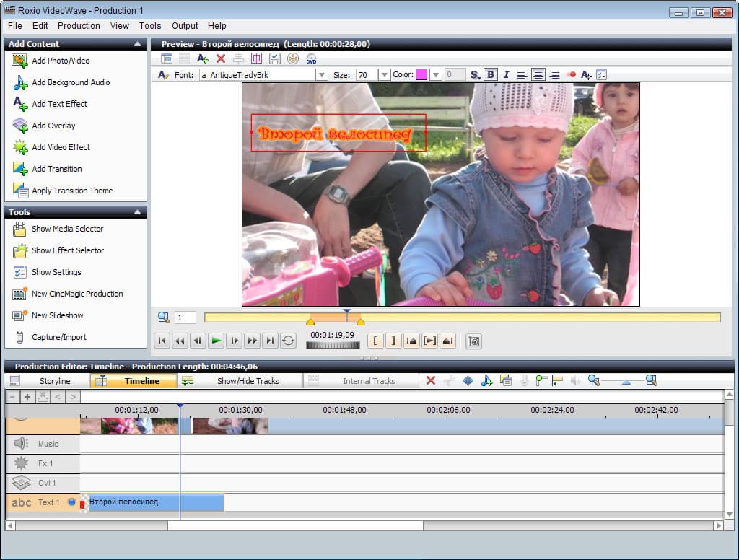Switch to the Storyline tab
Screen dimensions: 739x560
coord(55,381)
